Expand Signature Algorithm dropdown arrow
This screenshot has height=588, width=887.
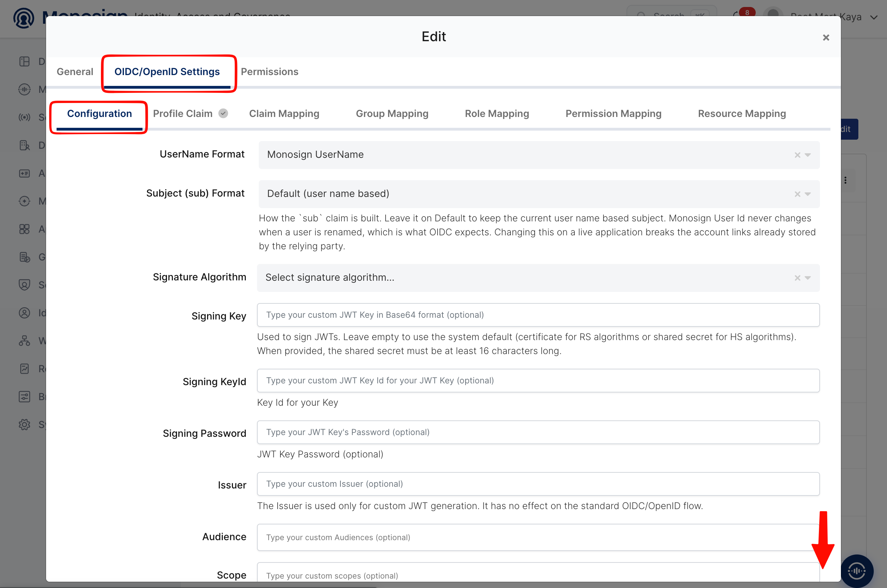(807, 278)
